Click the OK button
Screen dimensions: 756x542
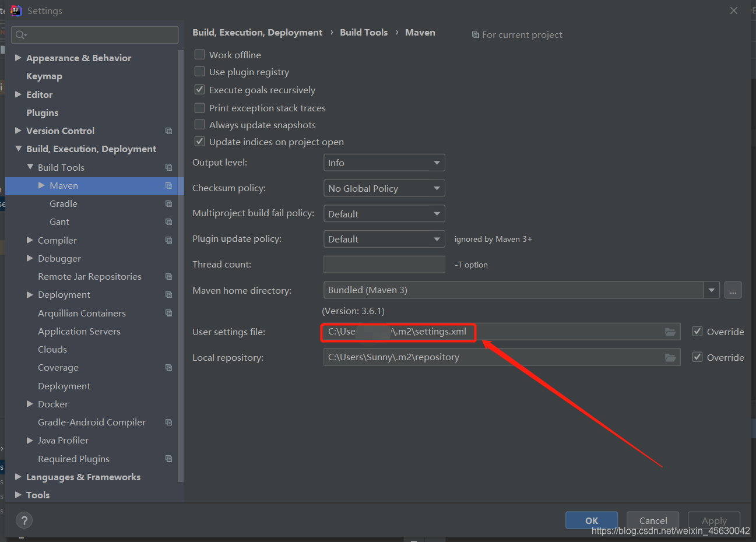point(592,520)
